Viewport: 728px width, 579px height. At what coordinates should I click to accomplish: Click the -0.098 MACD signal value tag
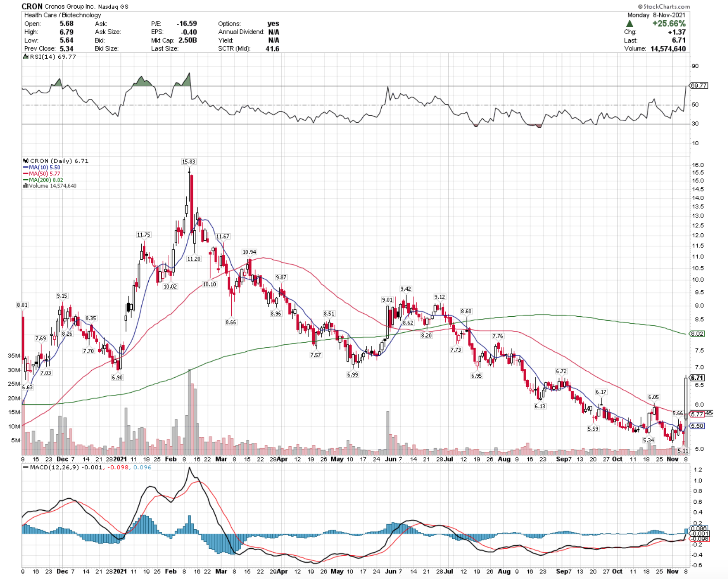pyautogui.click(x=699, y=539)
